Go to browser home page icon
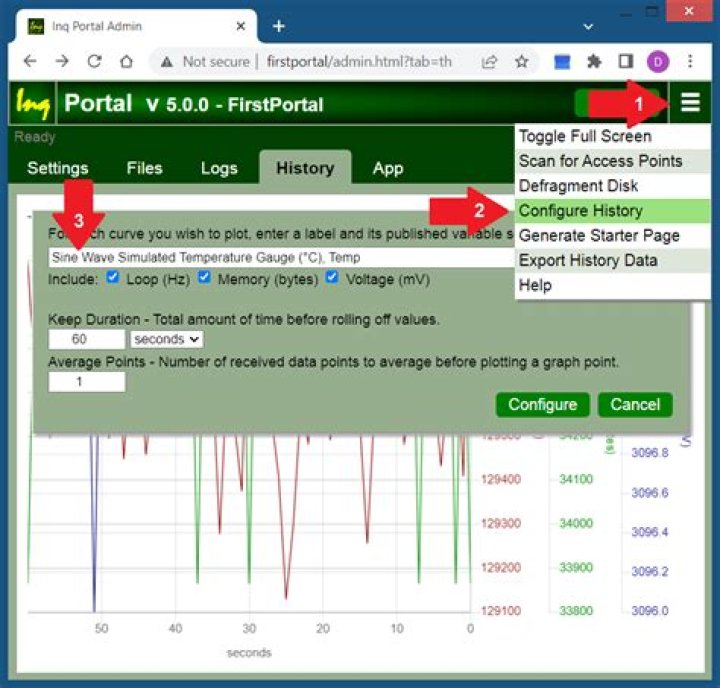The width and height of the screenshot is (720, 688). [126, 61]
